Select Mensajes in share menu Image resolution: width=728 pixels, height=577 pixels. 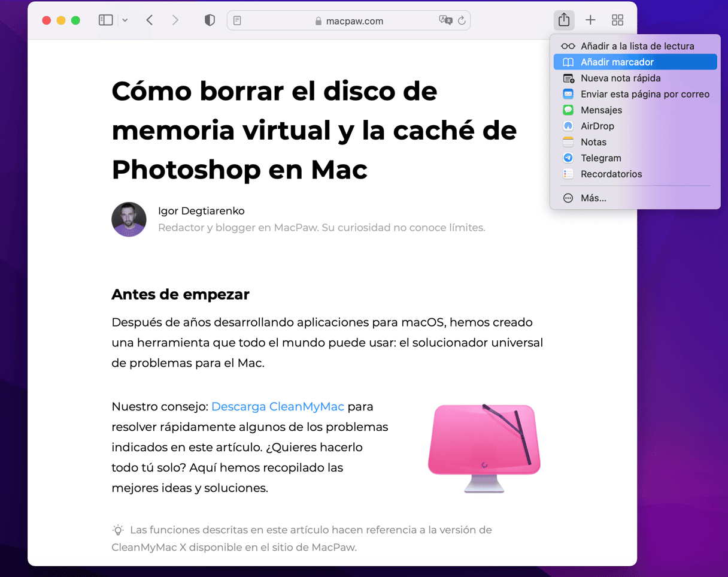635,110
